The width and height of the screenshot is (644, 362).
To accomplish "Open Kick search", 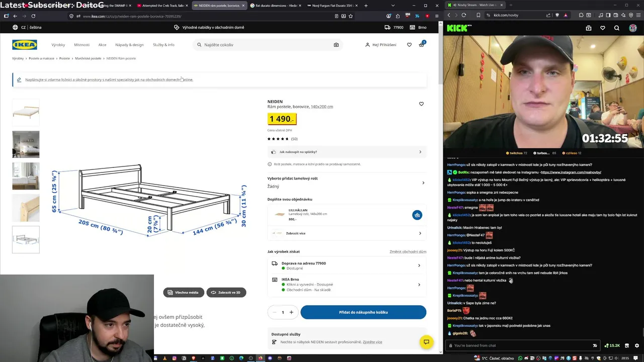I will [617, 28].
